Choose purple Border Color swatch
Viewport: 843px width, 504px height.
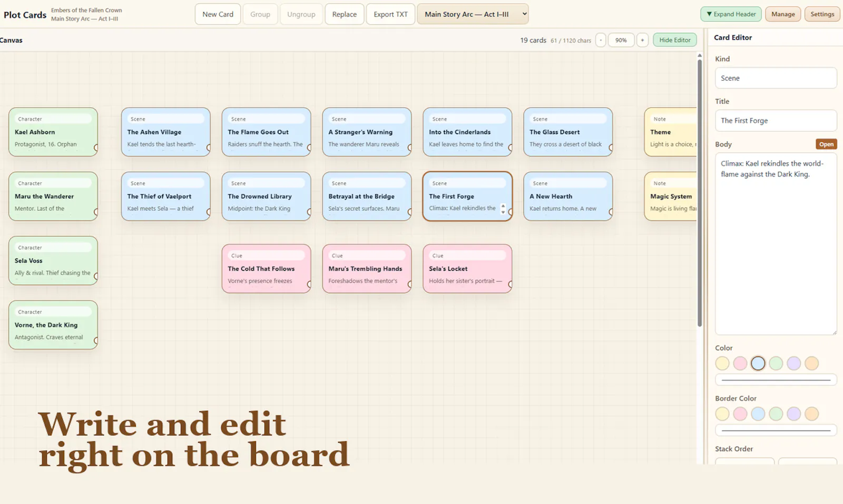tap(794, 414)
